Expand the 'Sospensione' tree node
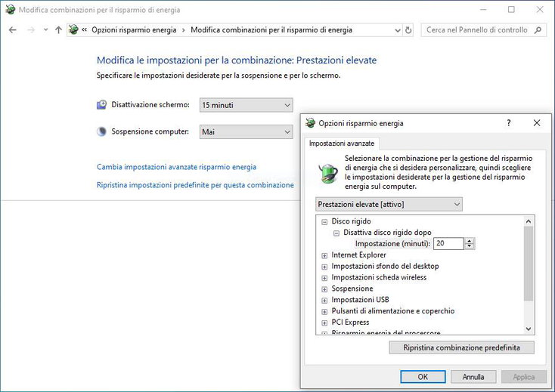 [x=324, y=289]
